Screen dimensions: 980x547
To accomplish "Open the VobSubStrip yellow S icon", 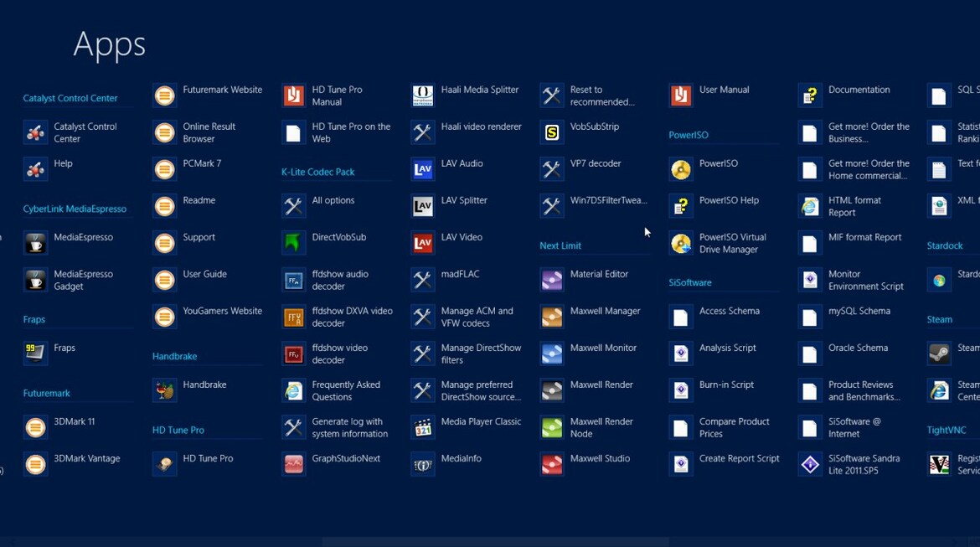I will [552, 132].
